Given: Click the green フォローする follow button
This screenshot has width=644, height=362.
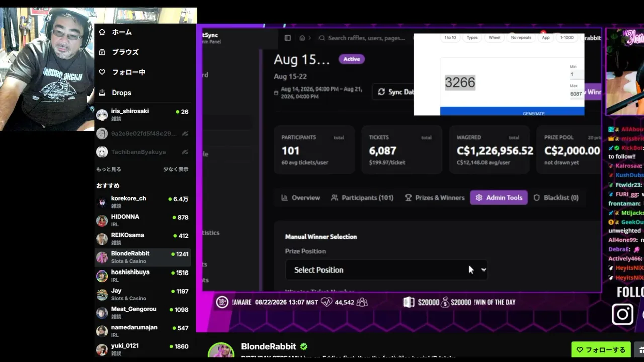Looking at the screenshot, I should click(601, 350).
